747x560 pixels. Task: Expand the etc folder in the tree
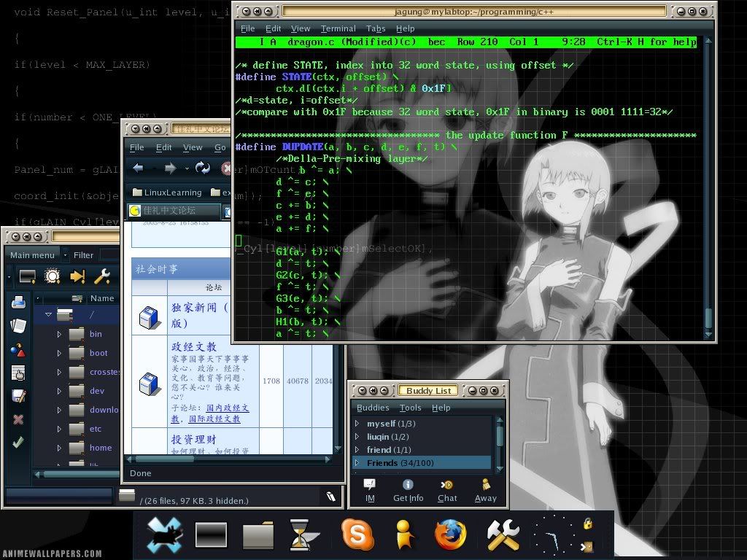59,429
